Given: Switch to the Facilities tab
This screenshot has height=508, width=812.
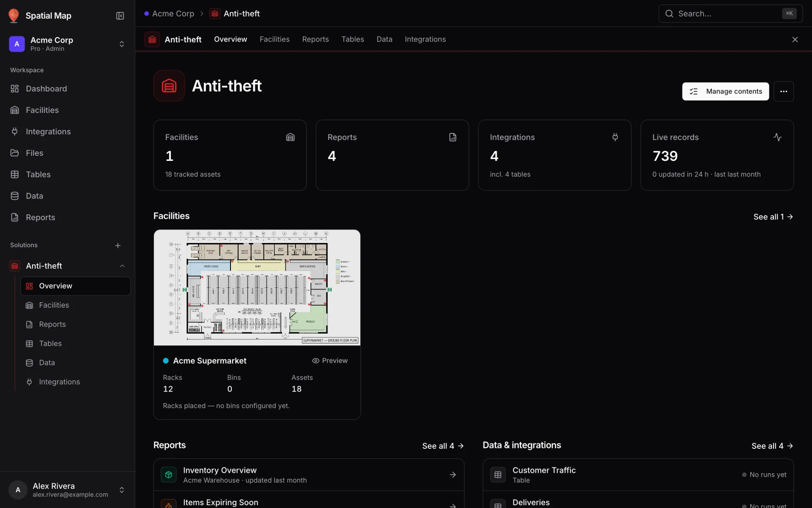Looking at the screenshot, I should click(274, 39).
